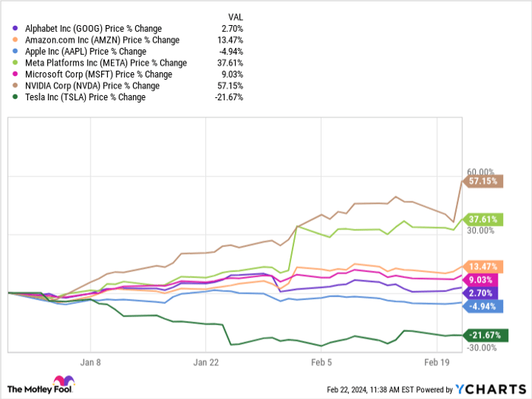Click the blue Apple legend dot

pyautogui.click(x=15, y=52)
